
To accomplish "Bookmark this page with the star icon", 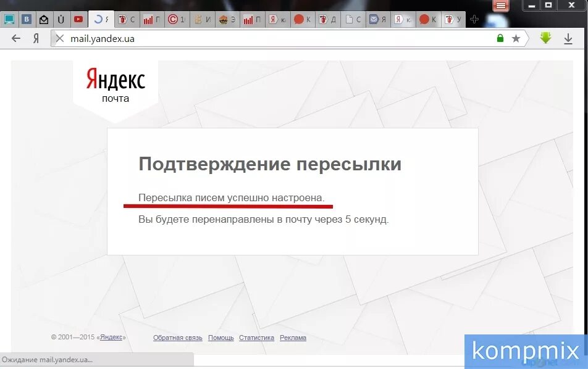I will click(516, 38).
